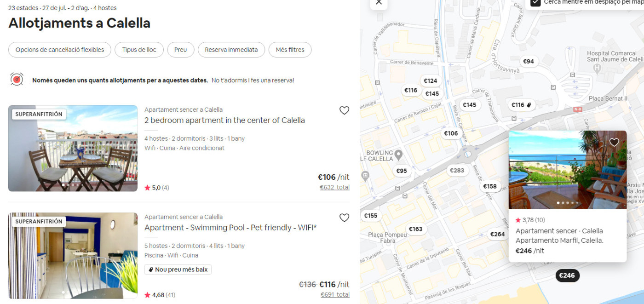Select the €116 map pin with tag icon
Image resolution: width=644 pixels, height=304 pixels.
(521, 105)
